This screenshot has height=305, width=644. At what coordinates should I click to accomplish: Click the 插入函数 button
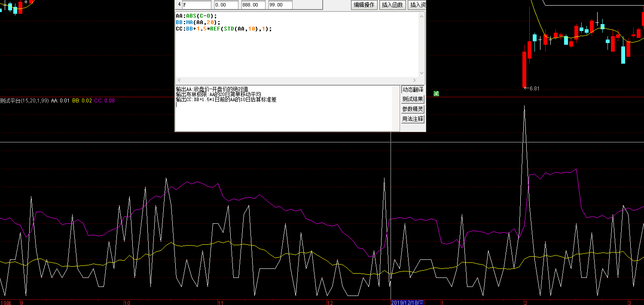tap(392, 5)
